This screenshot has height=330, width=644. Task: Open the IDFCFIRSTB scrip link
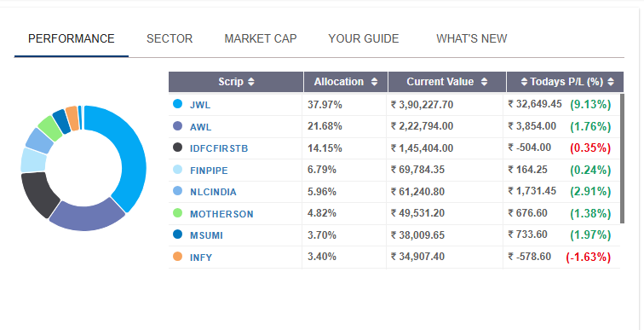219,148
